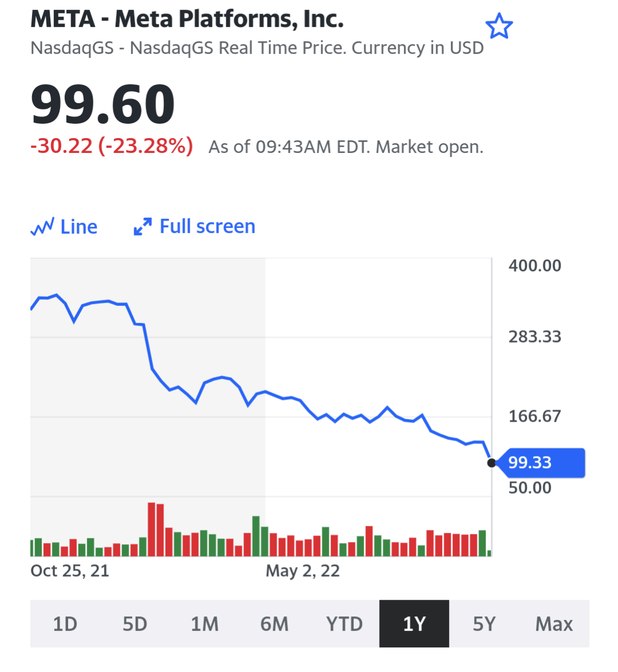This screenshot has height=672, width=618.
Task: Choose the 1M time range
Action: [x=204, y=623]
